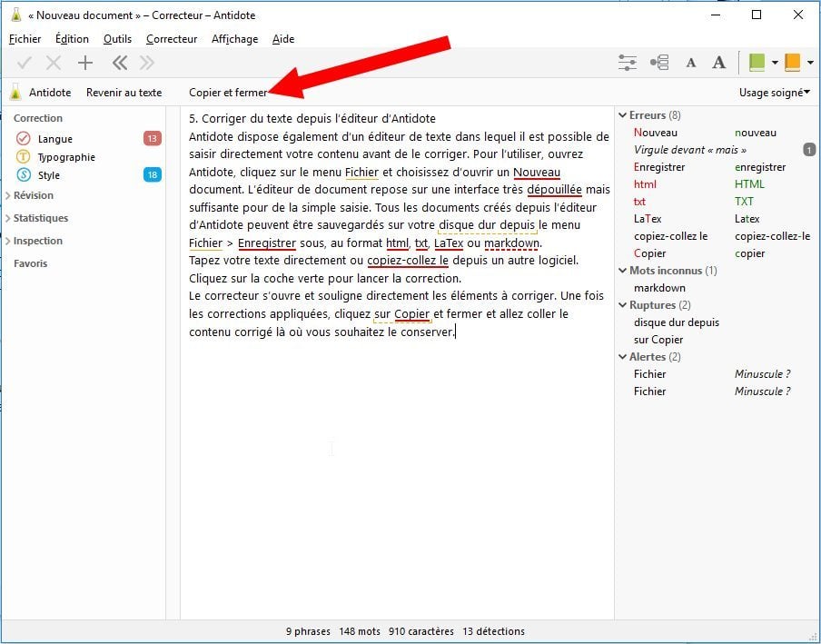The width and height of the screenshot is (821, 644).
Task: Go to next detection with double-right arrows
Action: coord(147,64)
